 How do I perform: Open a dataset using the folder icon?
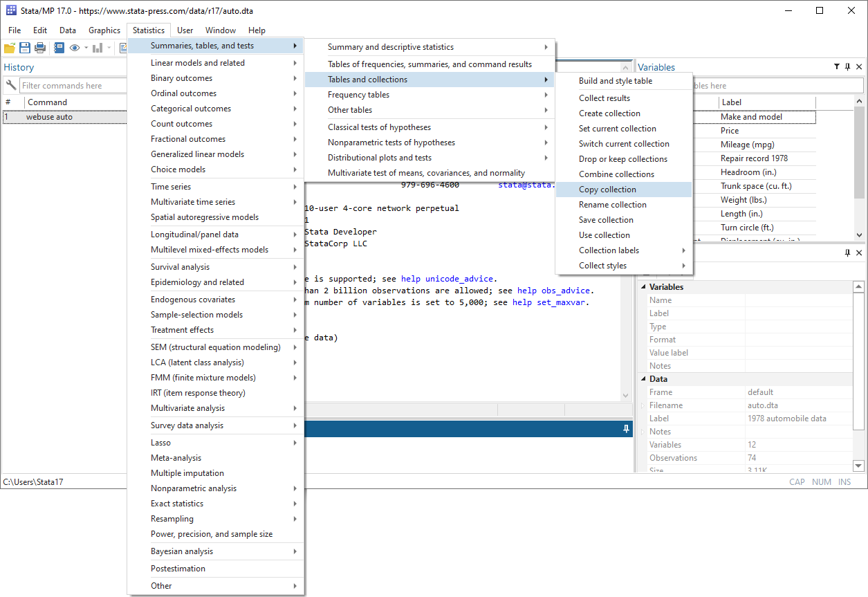coord(10,47)
